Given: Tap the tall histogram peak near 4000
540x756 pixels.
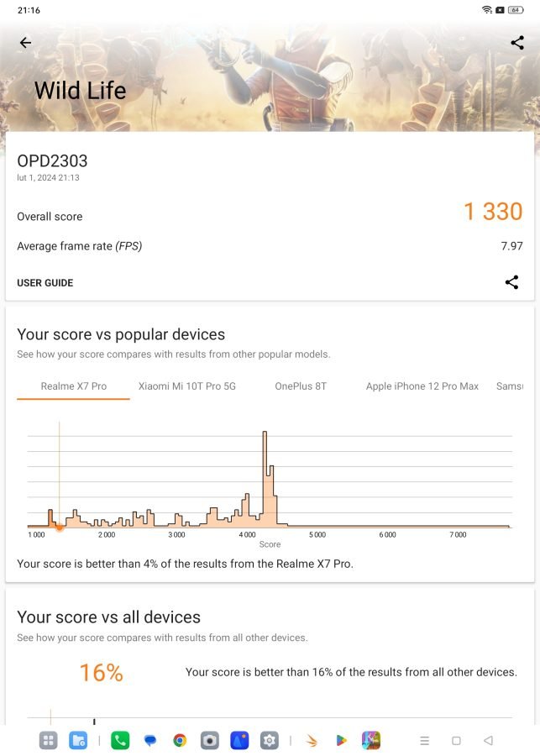Looking at the screenshot, I should 265,477.
